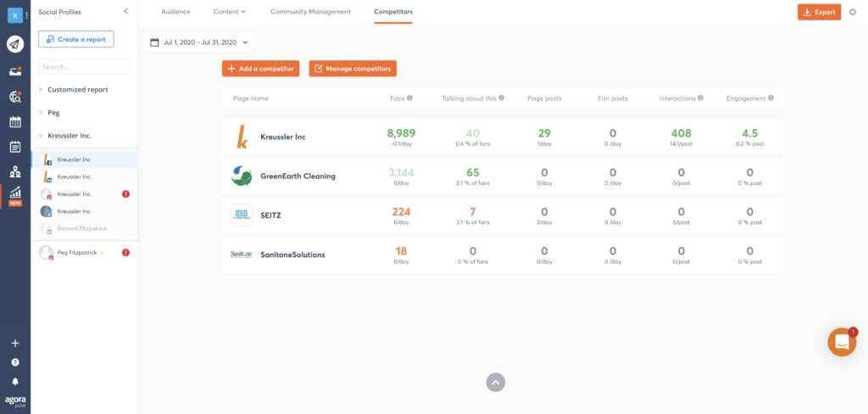The height and width of the screenshot is (414, 868).
Task: Collapse the Kreussler Inc. group
Action: point(41,136)
